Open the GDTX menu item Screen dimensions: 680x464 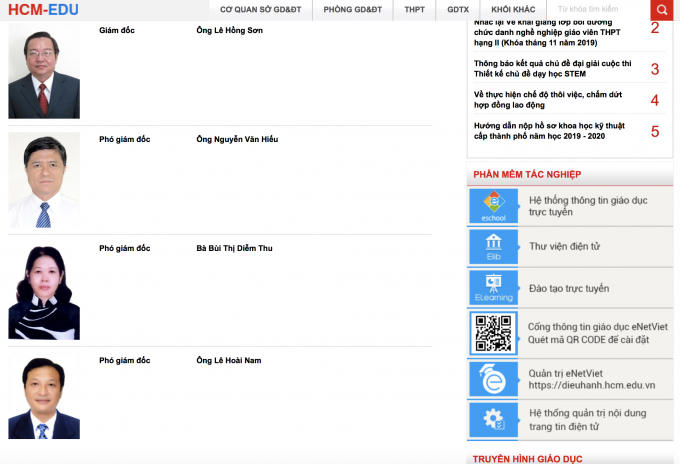tap(458, 10)
